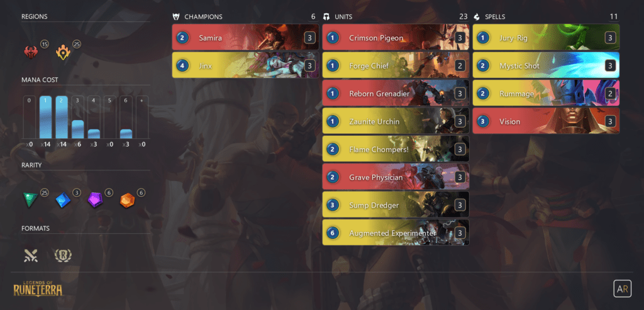Viewport: 644px width, 310px height.
Task: Click the Noxus region icon
Action: (x=31, y=53)
